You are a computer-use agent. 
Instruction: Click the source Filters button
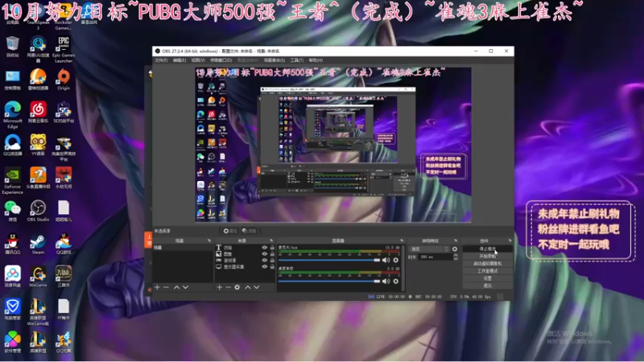(x=250, y=231)
